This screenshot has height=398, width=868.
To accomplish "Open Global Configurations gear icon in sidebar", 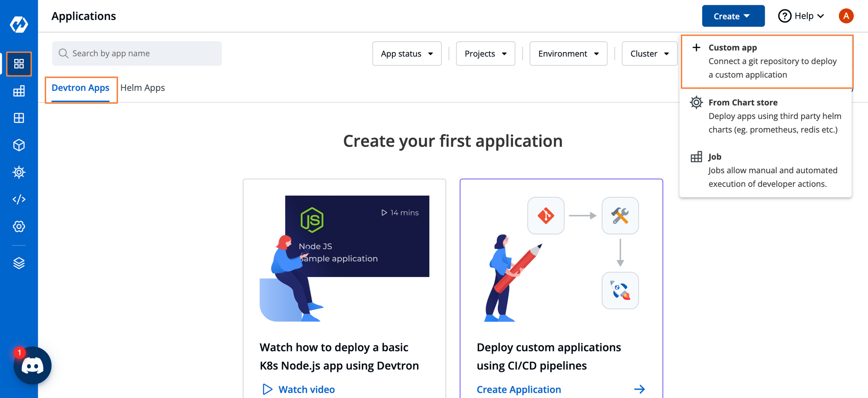I will (19, 227).
